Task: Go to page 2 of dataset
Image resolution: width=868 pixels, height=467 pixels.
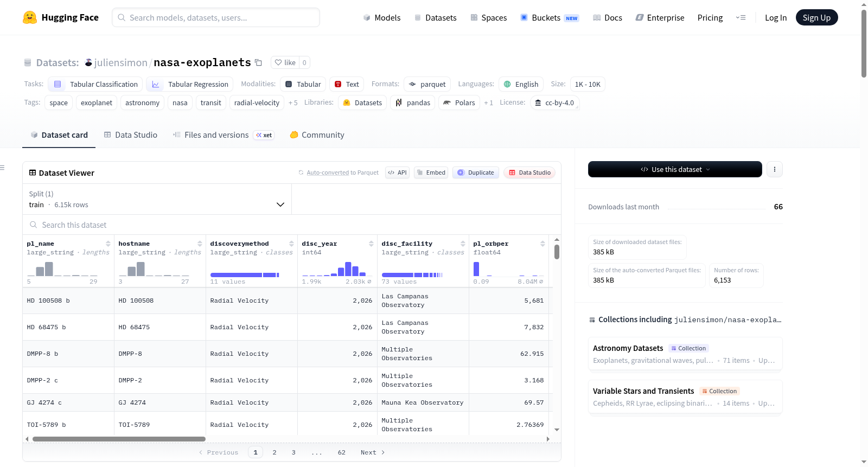Action: 275,452
